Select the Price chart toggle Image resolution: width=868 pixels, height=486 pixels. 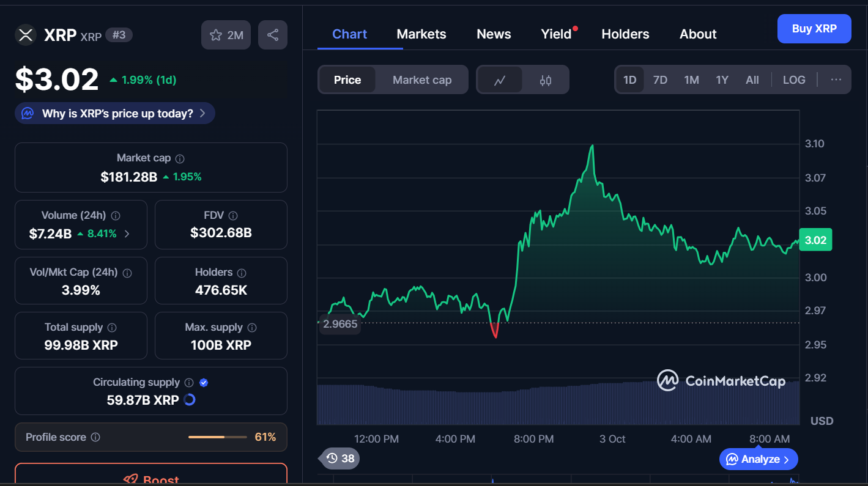(347, 80)
